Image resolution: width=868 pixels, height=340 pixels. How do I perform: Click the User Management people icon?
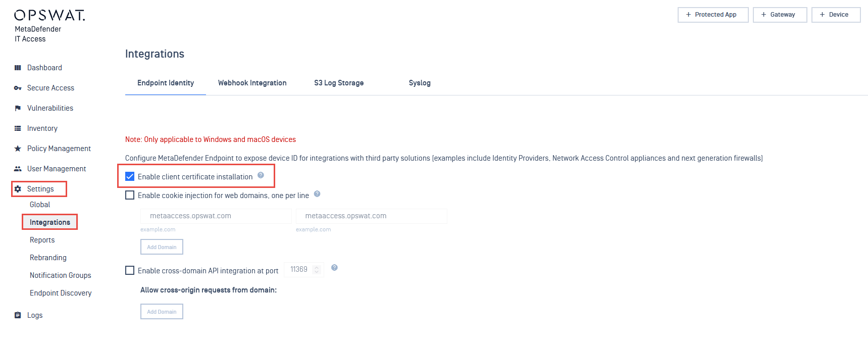(x=18, y=169)
